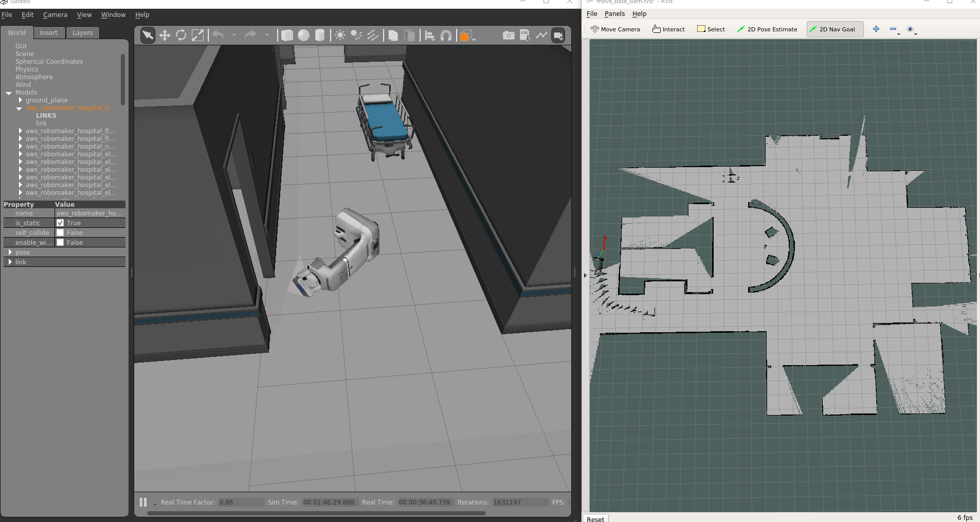Enable the self_collide checkbox
The width and height of the screenshot is (980, 522).
point(60,233)
